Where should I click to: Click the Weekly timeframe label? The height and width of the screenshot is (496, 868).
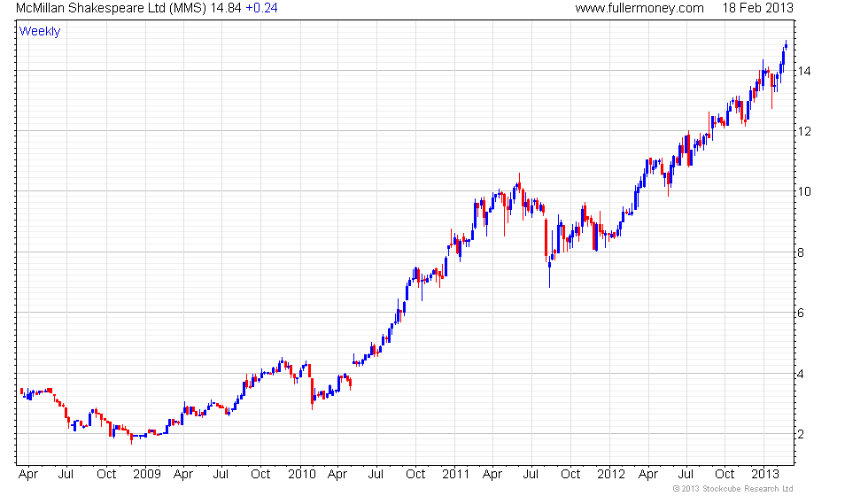click(x=39, y=32)
